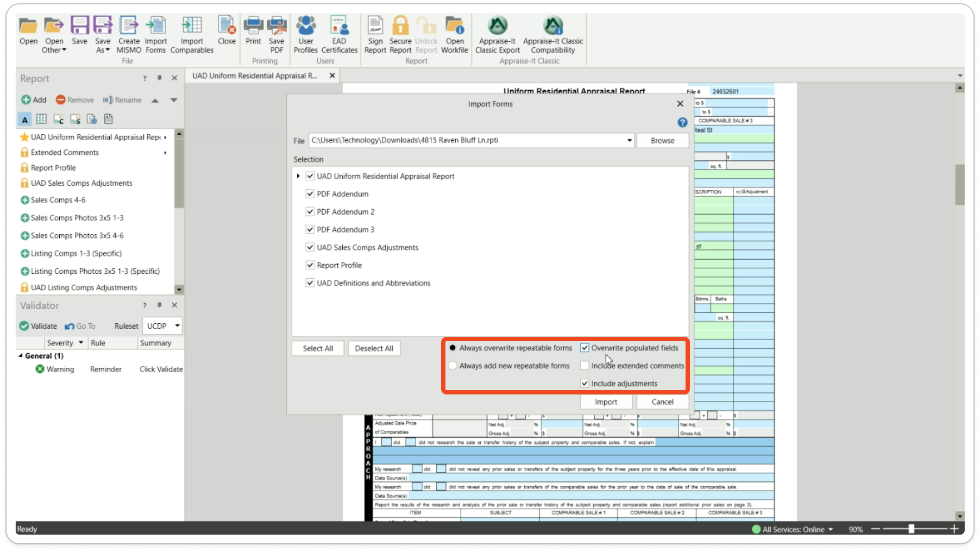Click the Save icon in ribbon
Image resolution: width=980 pixels, height=552 pixels.
79,26
